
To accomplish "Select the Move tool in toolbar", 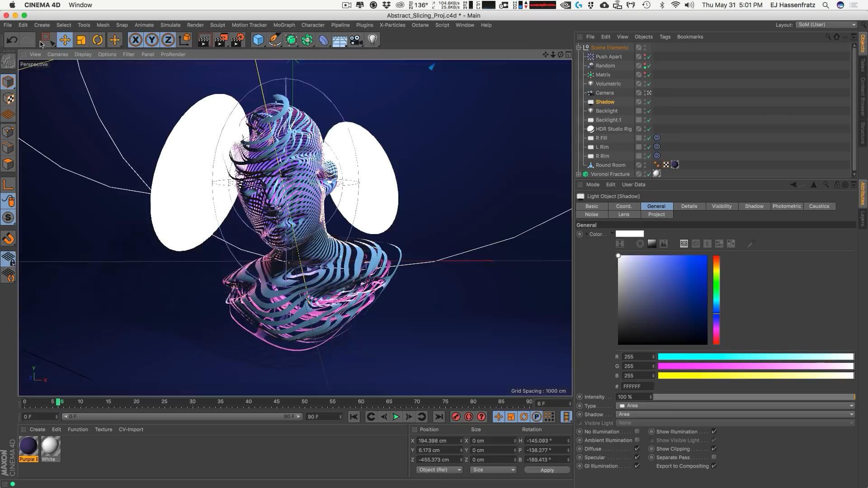I will (x=65, y=40).
